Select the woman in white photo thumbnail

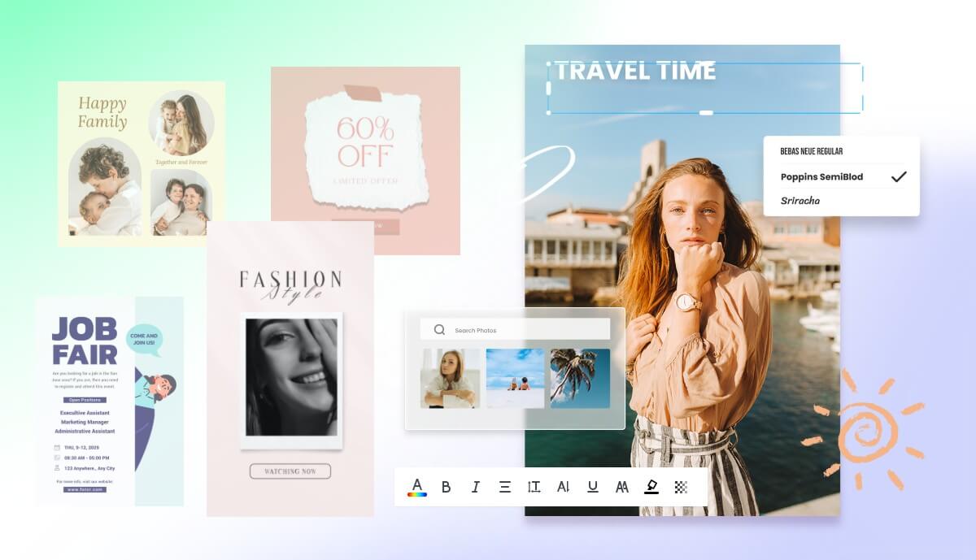(x=450, y=378)
